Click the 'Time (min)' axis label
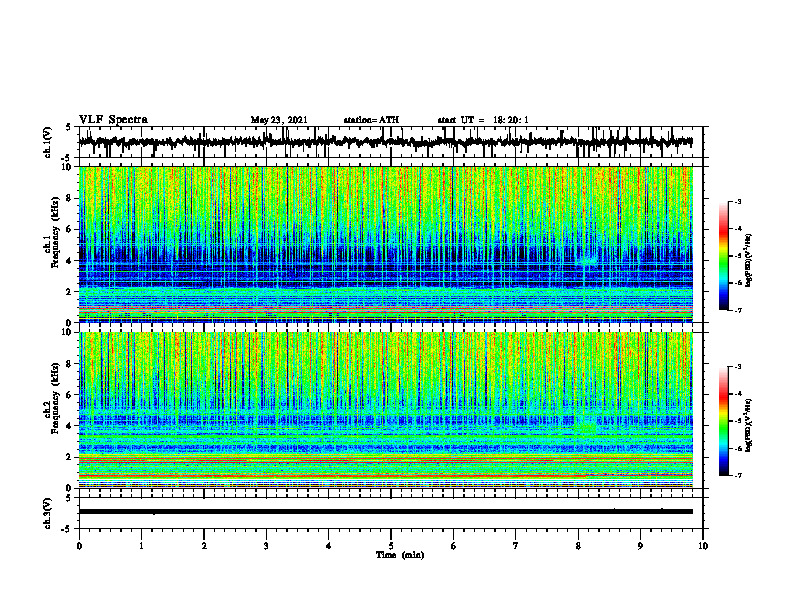The image size is (792, 612). pos(400,555)
